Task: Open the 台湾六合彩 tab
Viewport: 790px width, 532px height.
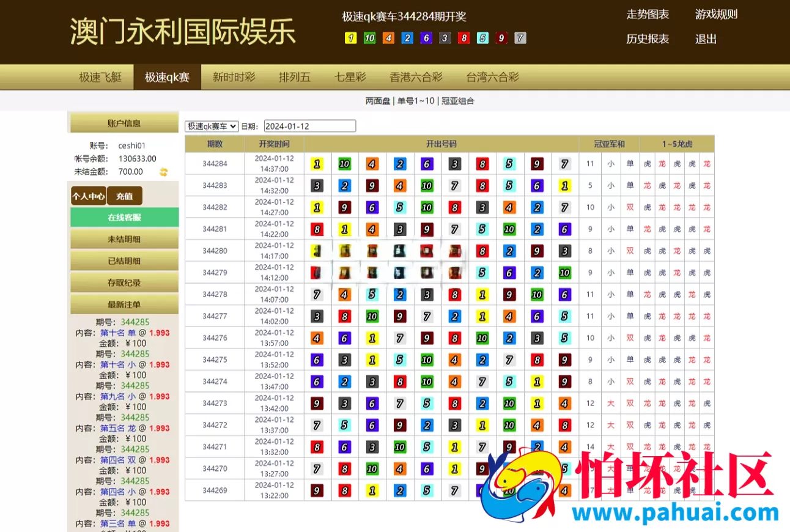Action: pos(492,77)
